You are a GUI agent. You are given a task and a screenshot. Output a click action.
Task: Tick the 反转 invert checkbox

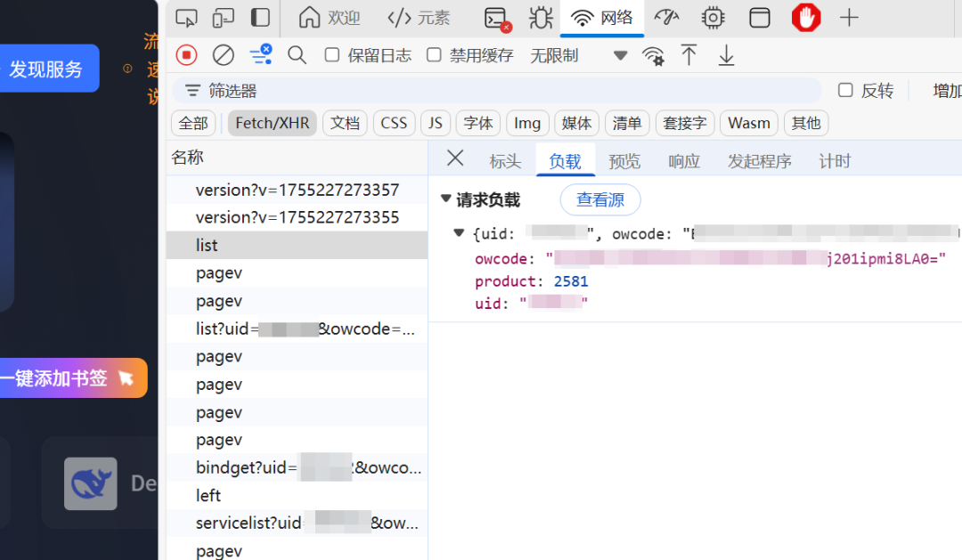click(x=845, y=90)
